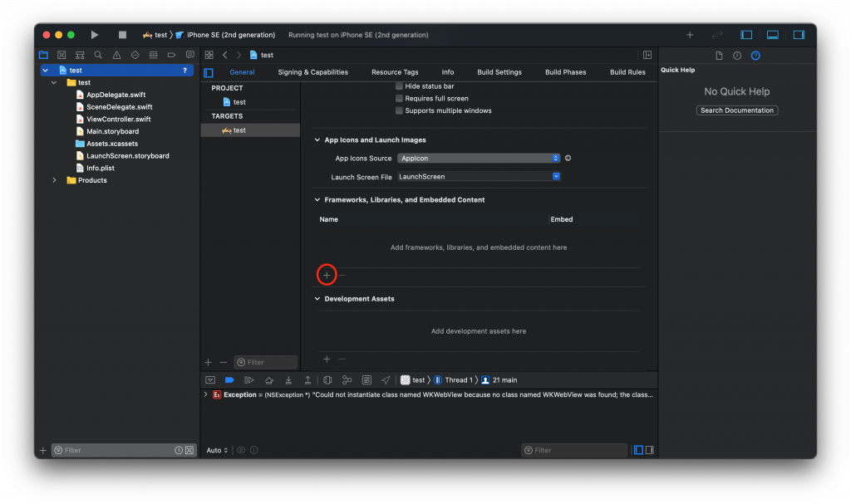Open the test navigator diamond icon
Image resolution: width=851 pixels, height=504 pixels.
(x=135, y=55)
